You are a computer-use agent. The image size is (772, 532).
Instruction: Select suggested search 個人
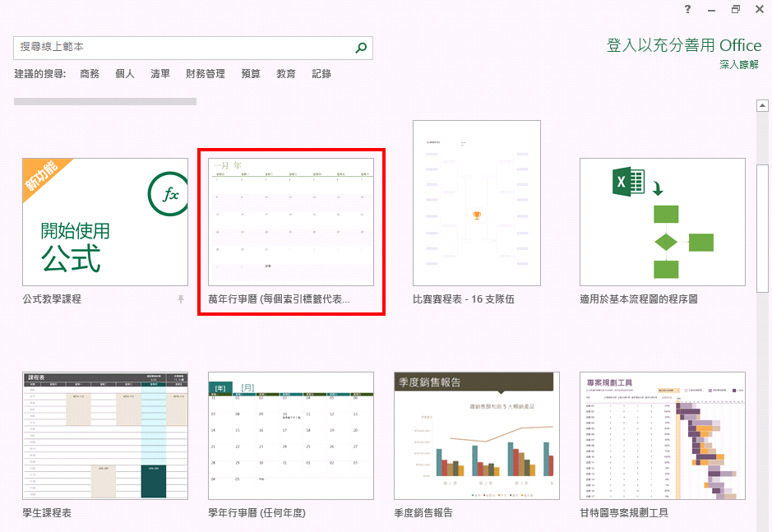pos(125,74)
